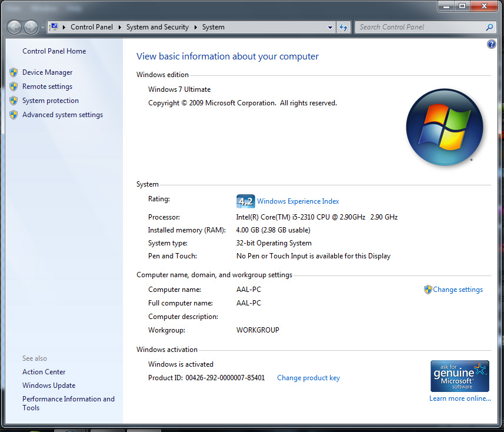The height and width of the screenshot is (432, 504).
Task: Click the shield icon beside Device Manager
Action: tap(14, 72)
